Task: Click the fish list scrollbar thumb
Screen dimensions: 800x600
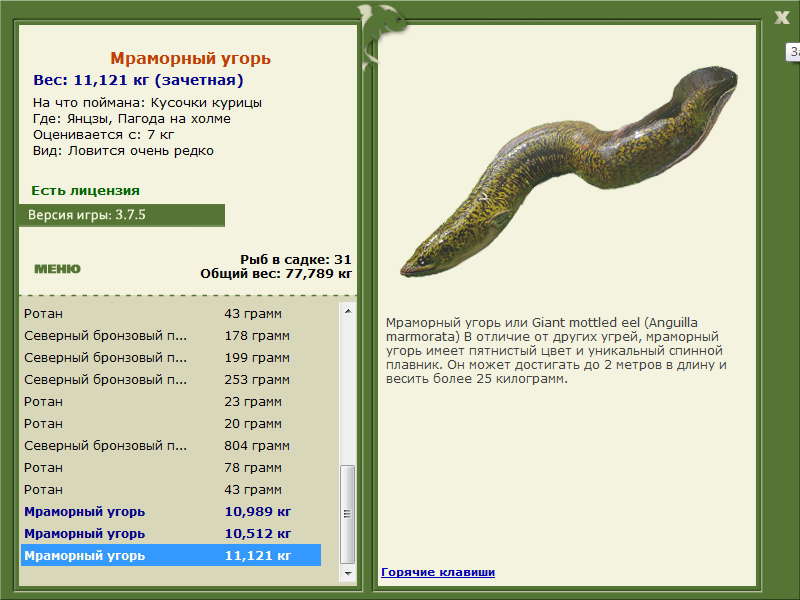Action: point(347,514)
